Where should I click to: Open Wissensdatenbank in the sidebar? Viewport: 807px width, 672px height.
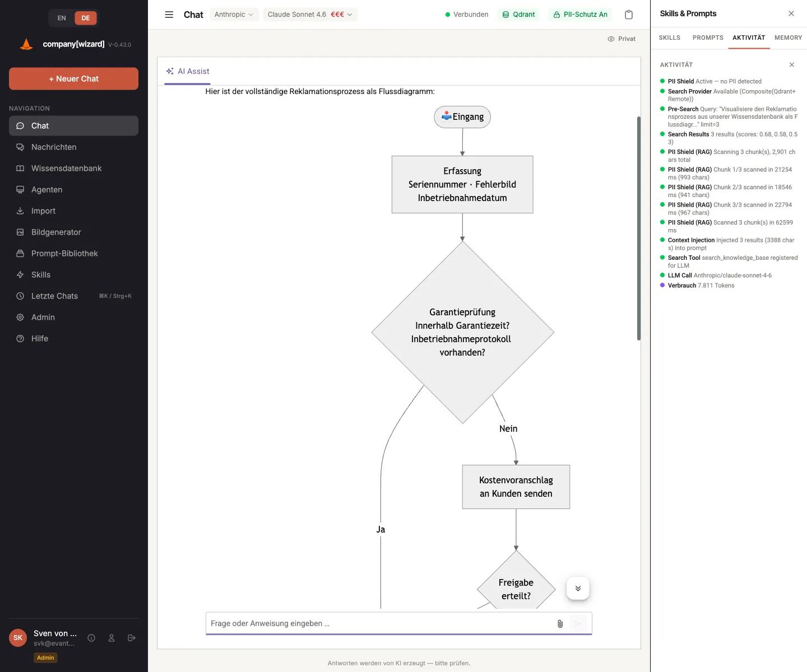coord(73,169)
